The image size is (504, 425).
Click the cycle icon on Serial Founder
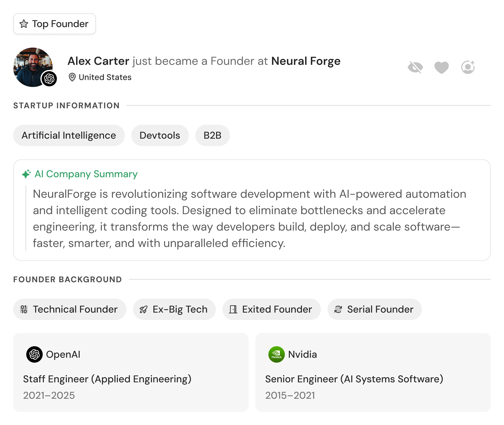338,309
